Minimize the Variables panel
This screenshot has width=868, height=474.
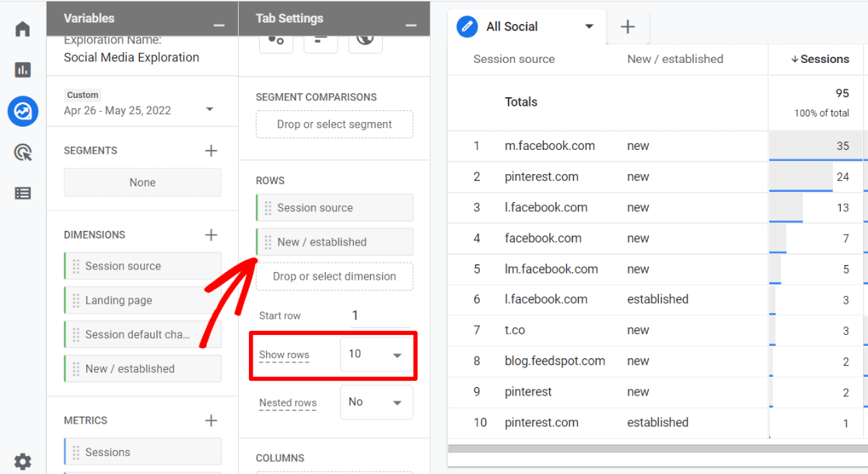click(219, 26)
